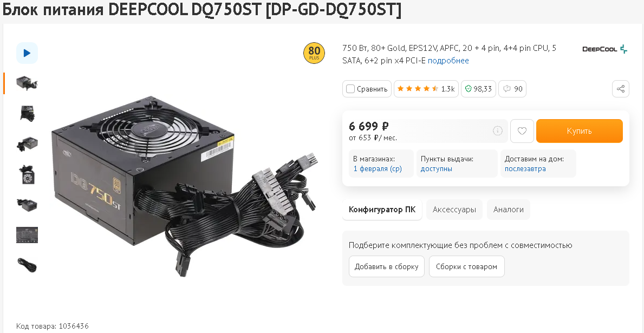The height and width of the screenshot is (333, 644).
Task: Open the 98,33 reliability rating shield
Action: click(x=478, y=89)
